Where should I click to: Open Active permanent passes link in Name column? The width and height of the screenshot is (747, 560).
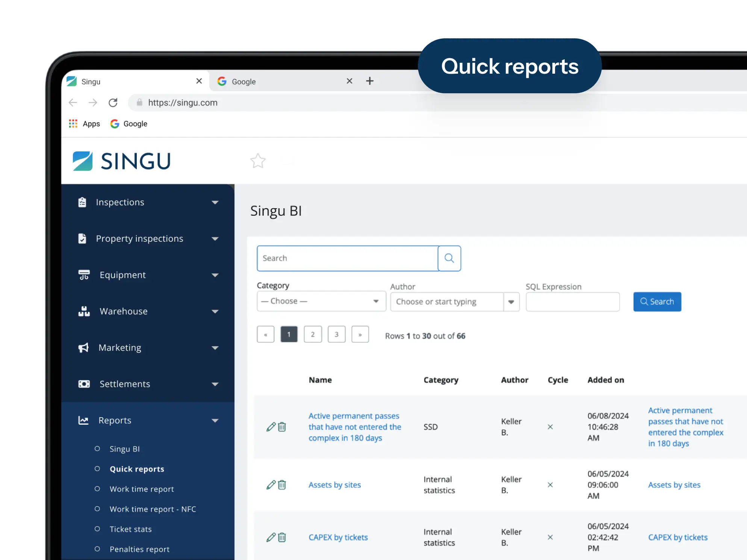click(x=355, y=427)
